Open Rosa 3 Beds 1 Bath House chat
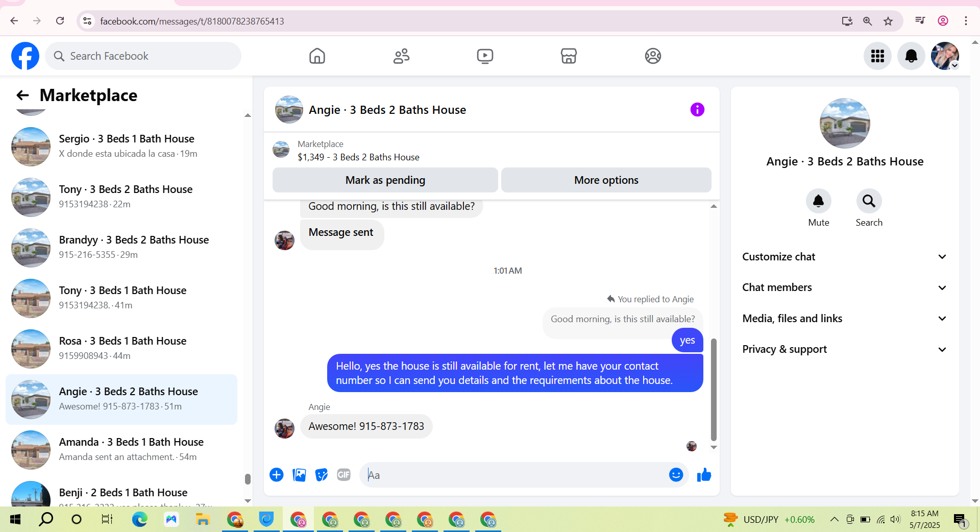The height and width of the screenshot is (532, 980). [121, 349]
